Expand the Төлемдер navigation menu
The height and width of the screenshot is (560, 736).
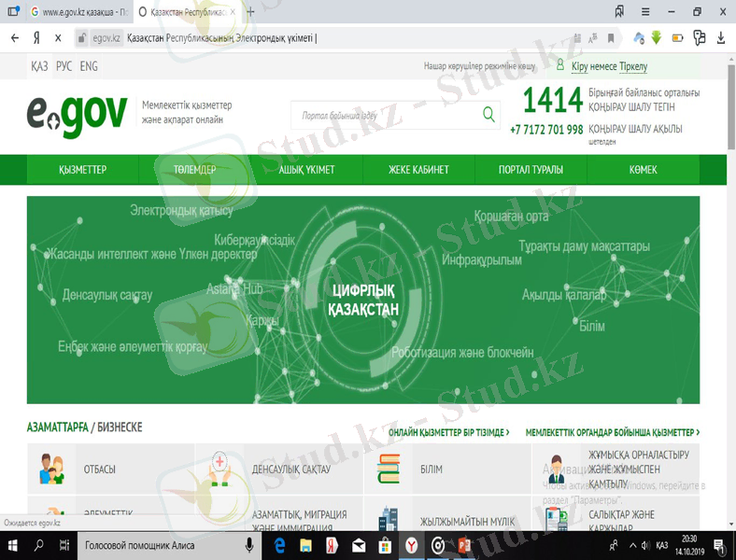(x=194, y=170)
